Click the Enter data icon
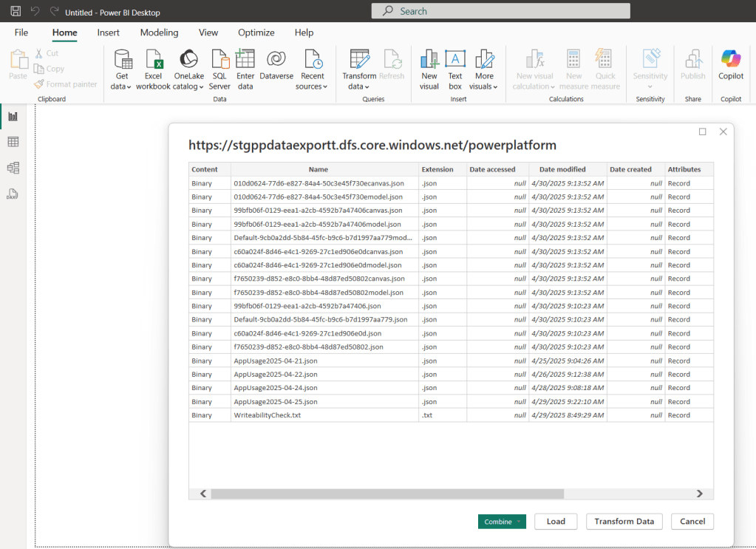Image resolution: width=756 pixels, height=549 pixels. (245, 60)
